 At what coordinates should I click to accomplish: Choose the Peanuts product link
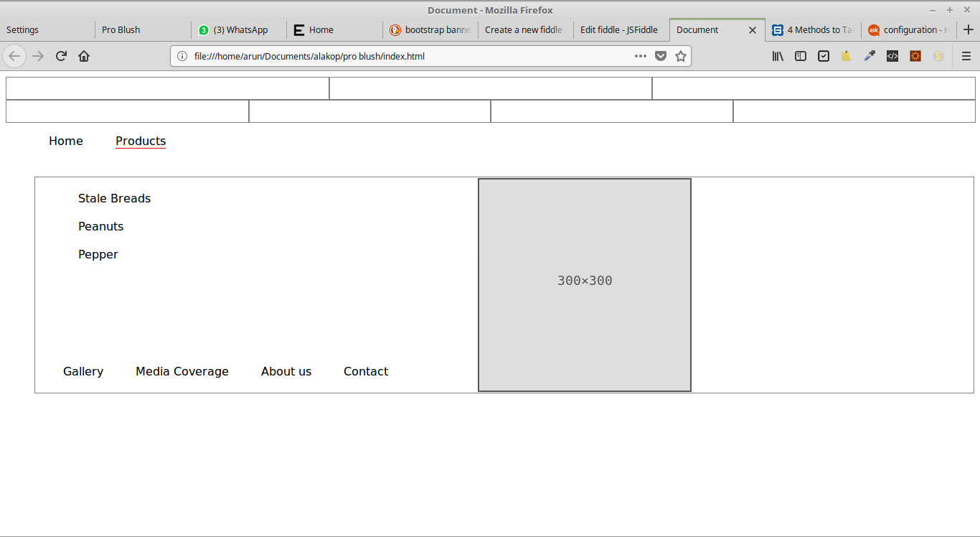click(101, 226)
